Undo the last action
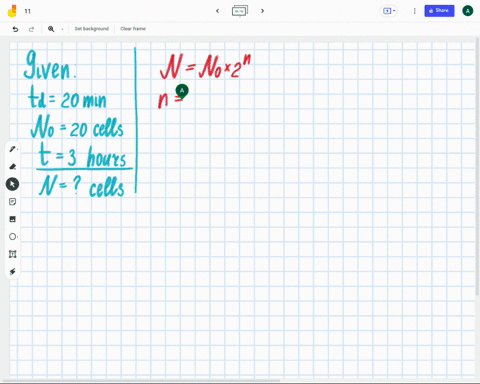The image size is (480, 384). [15, 29]
